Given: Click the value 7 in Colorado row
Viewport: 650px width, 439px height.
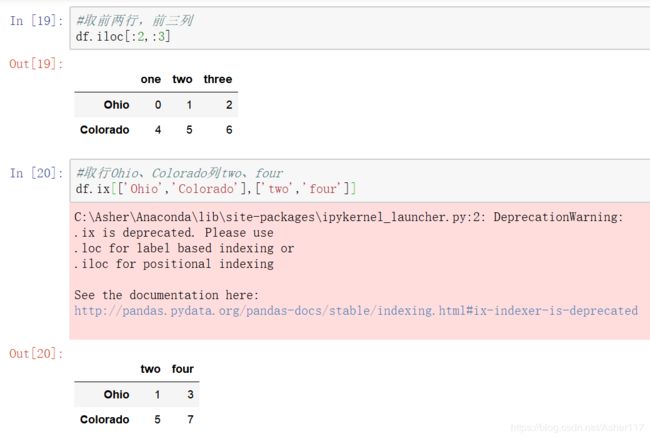Looking at the screenshot, I should pyautogui.click(x=190, y=420).
